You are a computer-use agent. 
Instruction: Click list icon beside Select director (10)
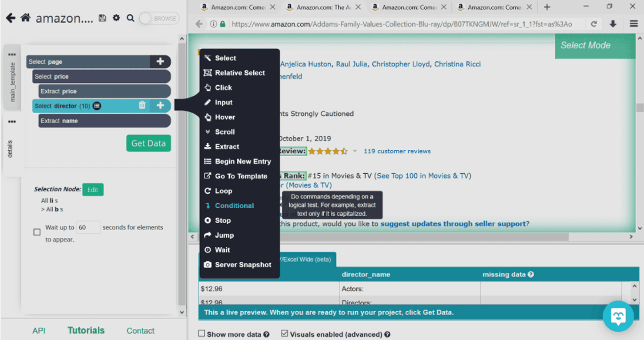[x=97, y=106]
